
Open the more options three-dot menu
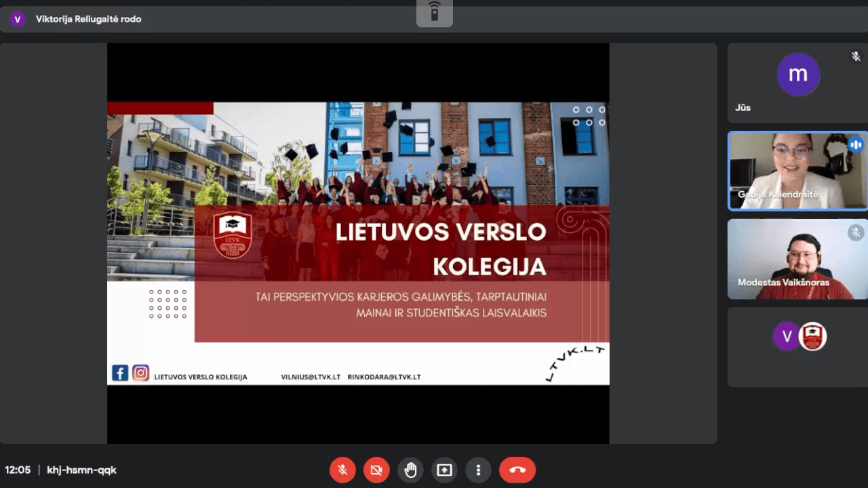point(478,470)
